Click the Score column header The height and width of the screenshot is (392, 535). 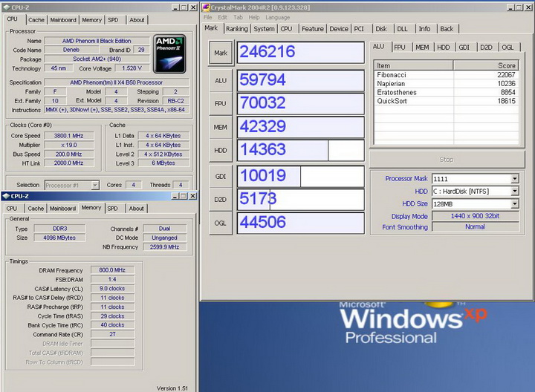[486, 65]
